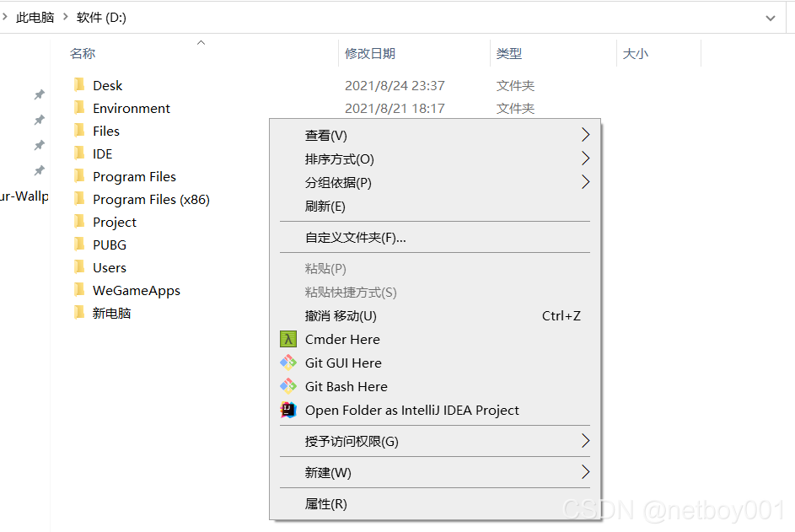Viewport: 795px width, 532px height.
Task: Expand the arrow next to 排序方式(O)
Action: tap(586, 159)
